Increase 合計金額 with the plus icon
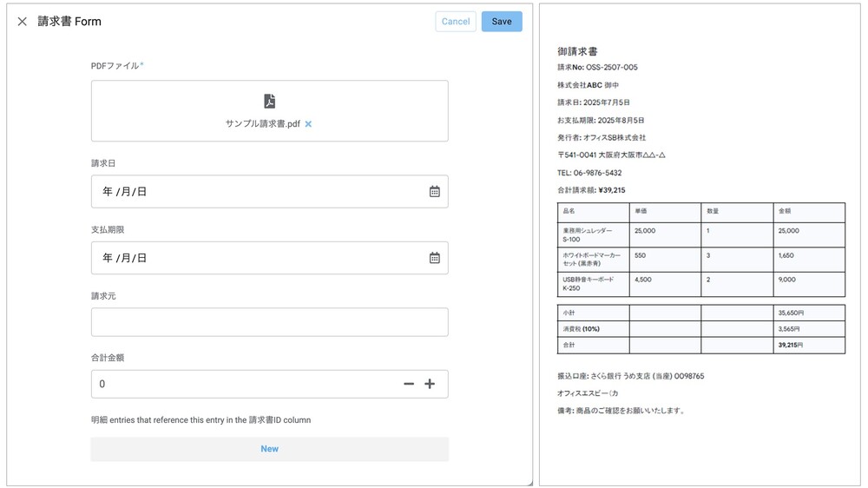This screenshot has width=868, height=488. [430, 384]
